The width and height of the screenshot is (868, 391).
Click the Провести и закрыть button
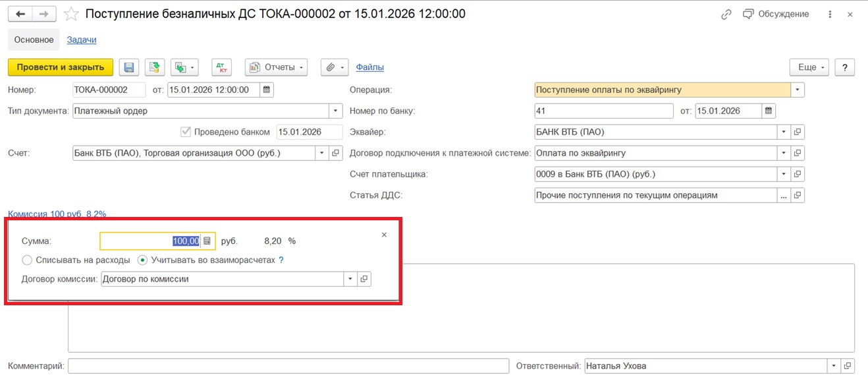pyautogui.click(x=61, y=67)
